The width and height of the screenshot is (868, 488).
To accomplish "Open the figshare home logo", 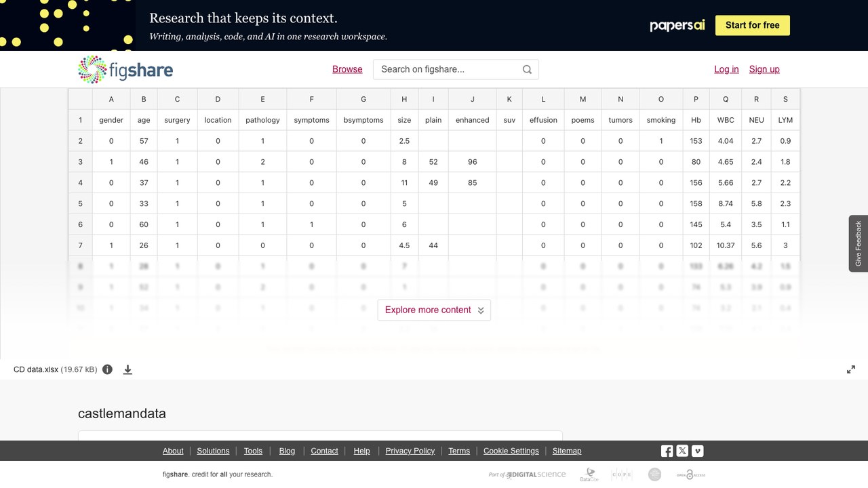I will pyautogui.click(x=125, y=69).
